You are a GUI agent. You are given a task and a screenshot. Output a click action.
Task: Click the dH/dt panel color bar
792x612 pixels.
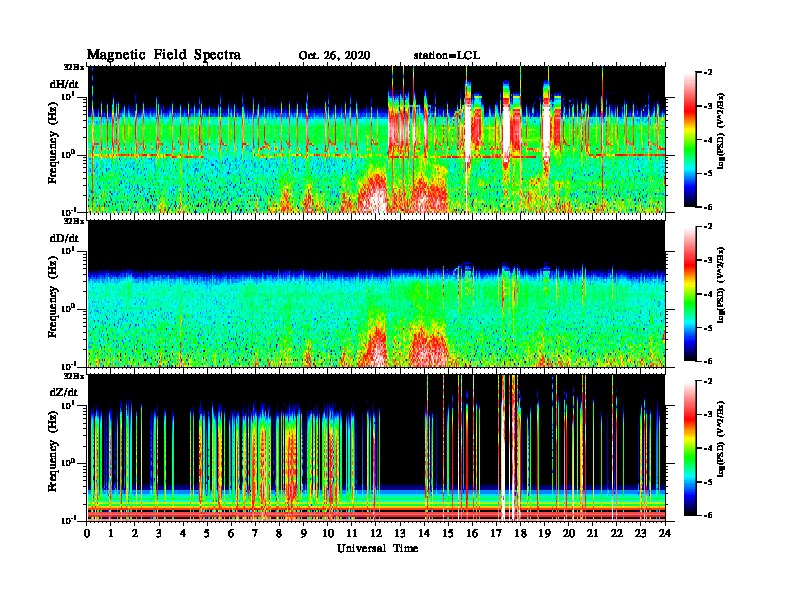point(690,139)
